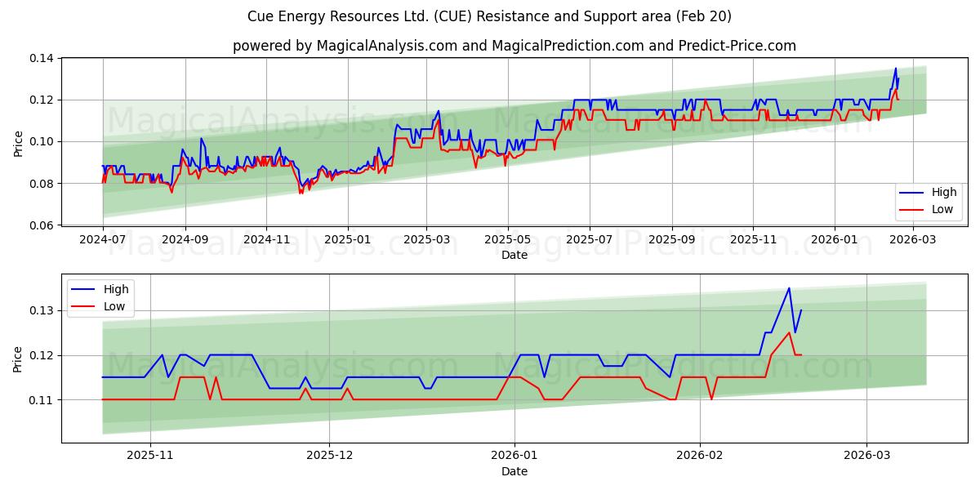Click the blue High line peak in bottom chart

(789, 288)
